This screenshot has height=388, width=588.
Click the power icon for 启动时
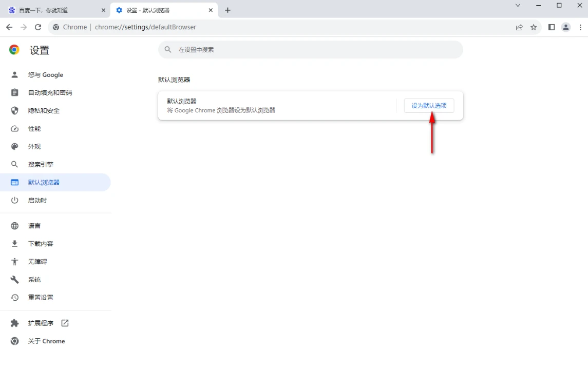pyautogui.click(x=14, y=200)
